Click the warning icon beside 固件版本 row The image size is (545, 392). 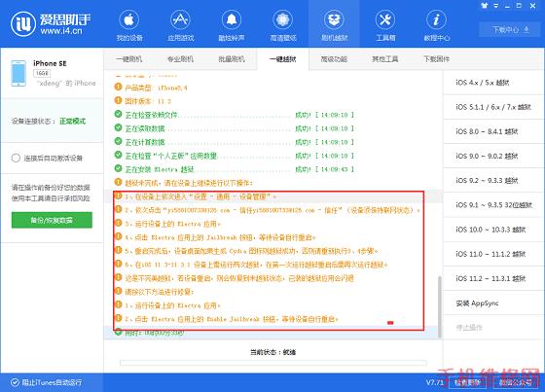pos(118,100)
